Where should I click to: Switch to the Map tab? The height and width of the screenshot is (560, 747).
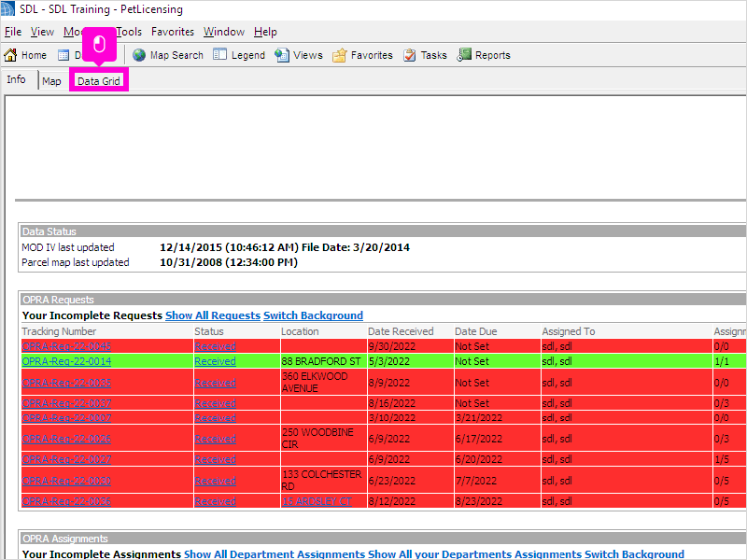(51, 81)
